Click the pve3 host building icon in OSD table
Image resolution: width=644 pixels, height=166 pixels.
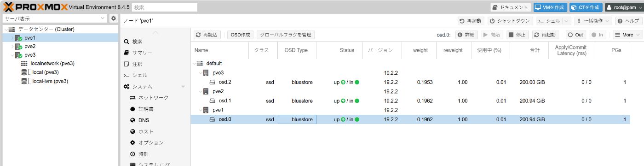(x=206, y=73)
